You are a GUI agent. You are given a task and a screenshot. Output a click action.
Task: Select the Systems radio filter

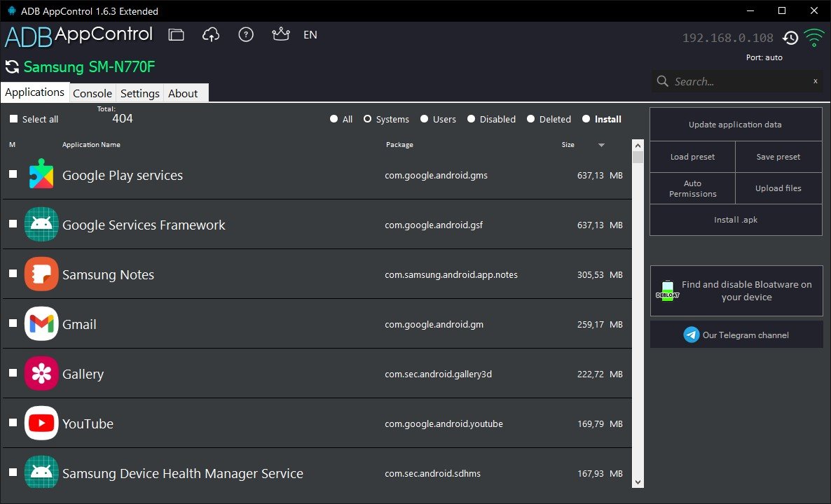click(367, 119)
